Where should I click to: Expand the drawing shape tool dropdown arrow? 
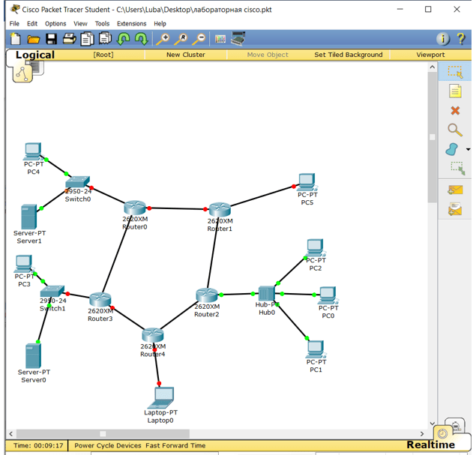(x=468, y=149)
